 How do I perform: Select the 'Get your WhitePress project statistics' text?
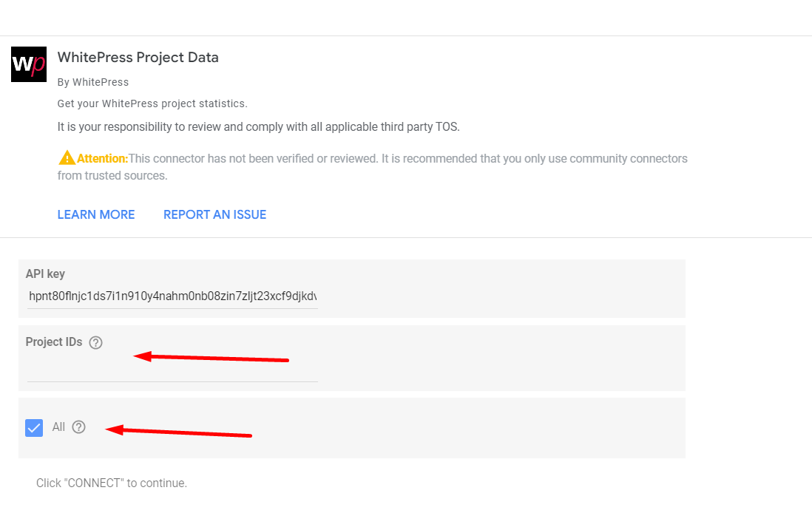coord(152,103)
